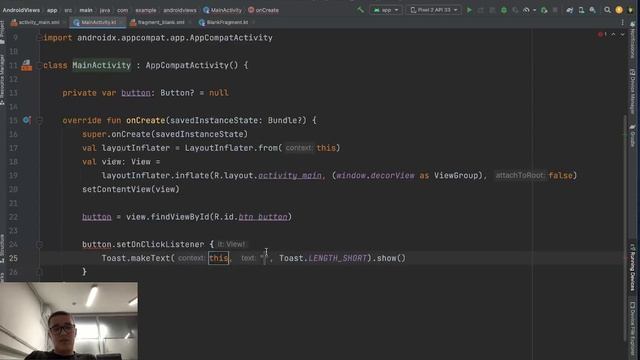Viewport: 640px width, 360px height.
Task: Click the gutter icon beside class MainActivity
Action: tap(27, 65)
